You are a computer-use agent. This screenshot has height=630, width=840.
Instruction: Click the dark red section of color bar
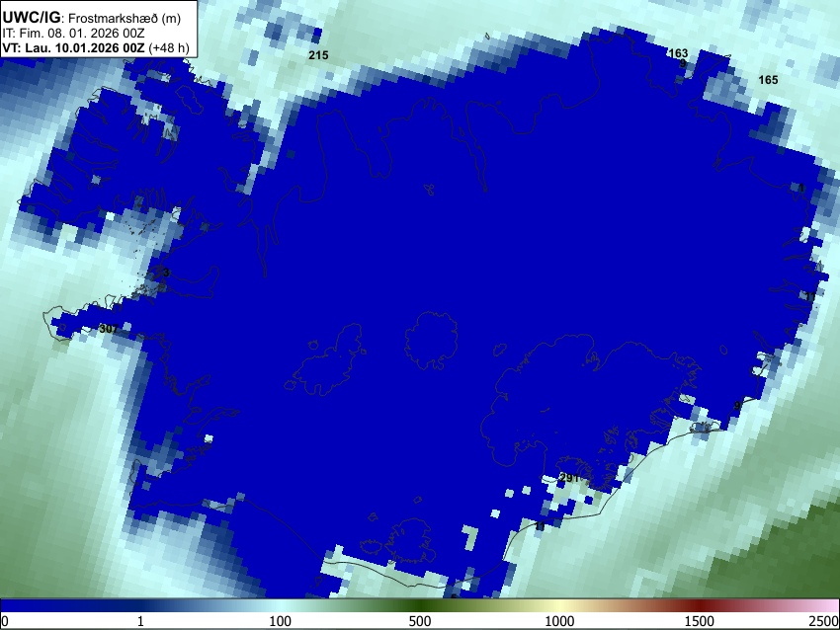pos(700,605)
